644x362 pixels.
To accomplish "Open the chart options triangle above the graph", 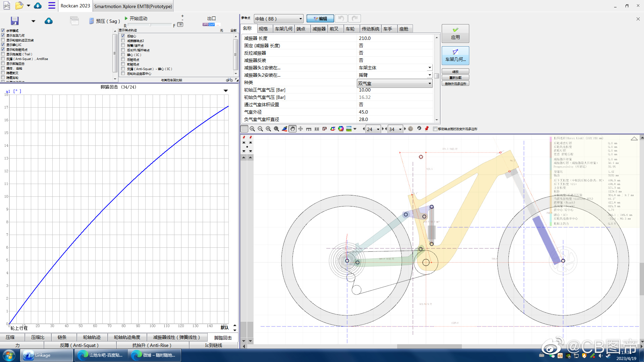I will tap(226, 90).
